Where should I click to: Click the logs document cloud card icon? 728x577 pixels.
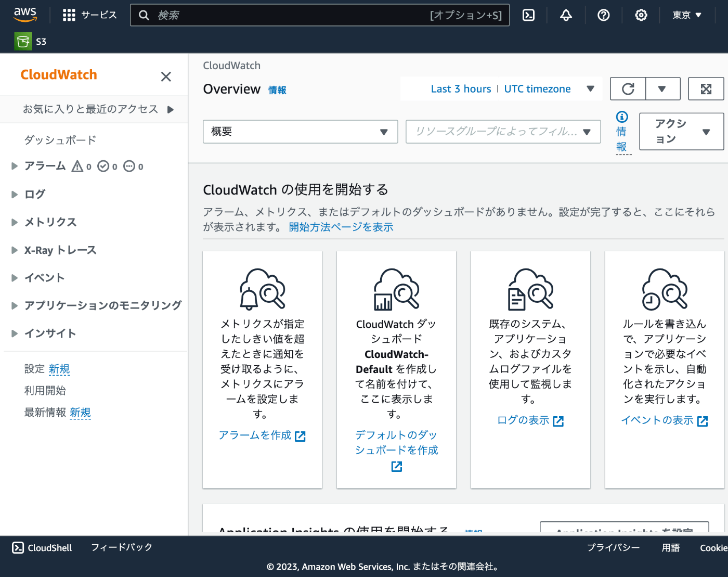click(530, 289)
